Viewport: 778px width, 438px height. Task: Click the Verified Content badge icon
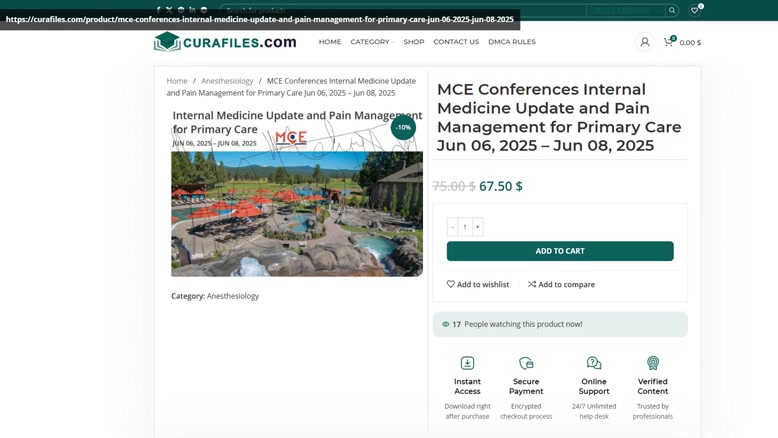coord(653,363)
